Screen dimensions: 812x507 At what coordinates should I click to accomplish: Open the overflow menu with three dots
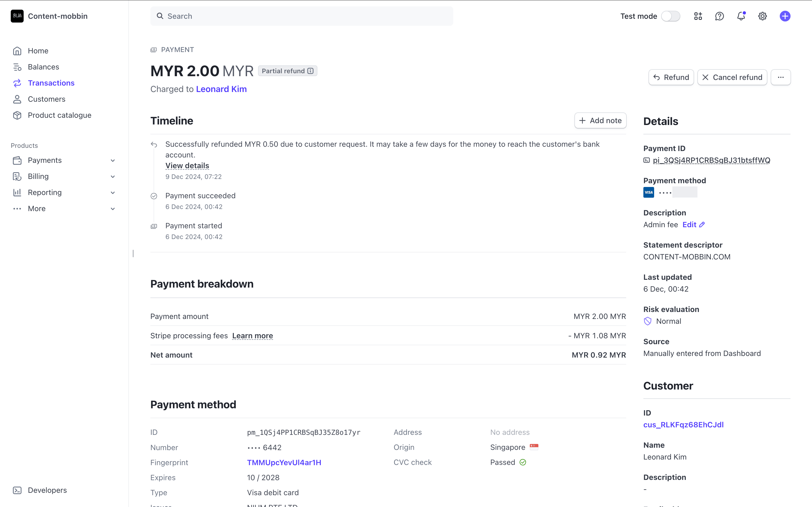coord(781,78)
